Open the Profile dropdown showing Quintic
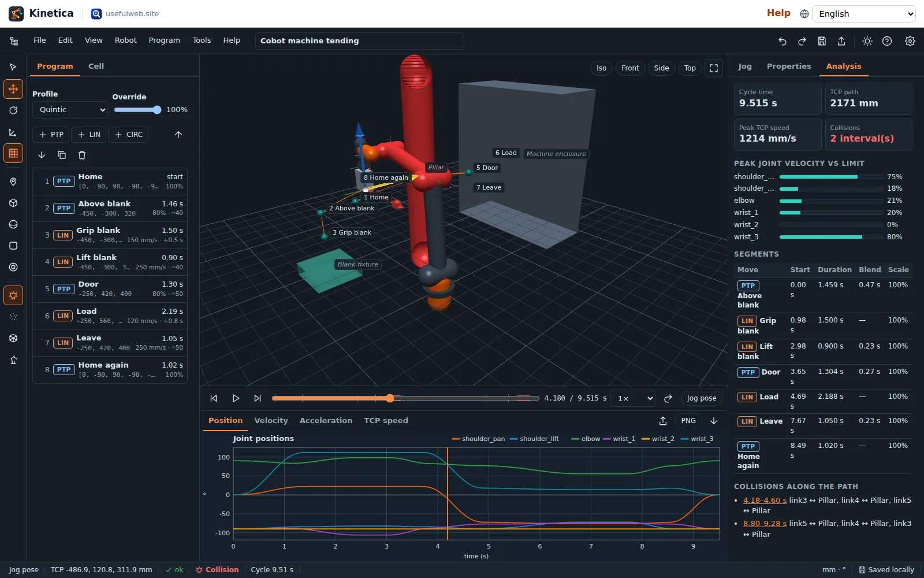The height and width of the screenshot is (578, 924). 70,110
